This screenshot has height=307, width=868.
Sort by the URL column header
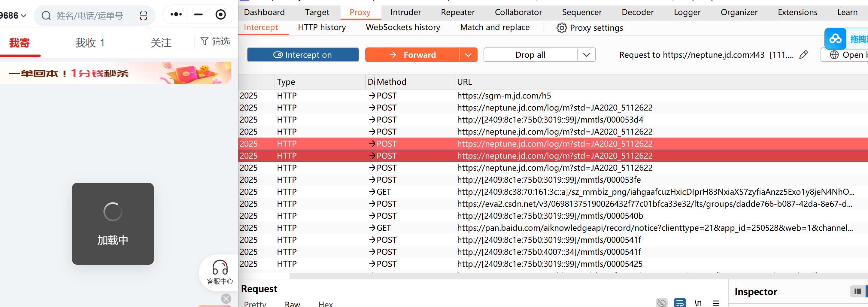[464, 82]
